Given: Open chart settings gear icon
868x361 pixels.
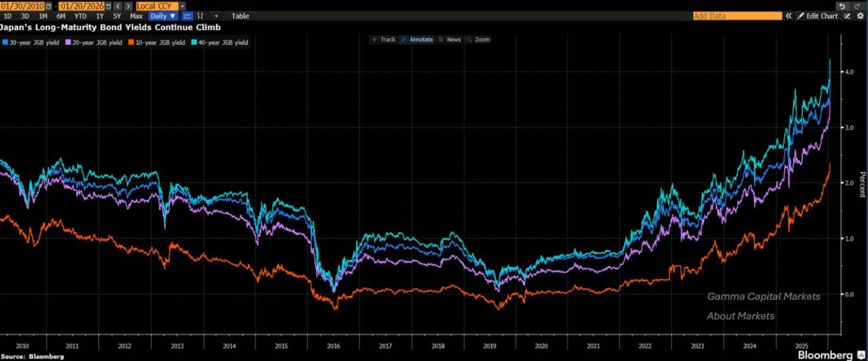Looking at the screenshot, I should coord(860,16).
